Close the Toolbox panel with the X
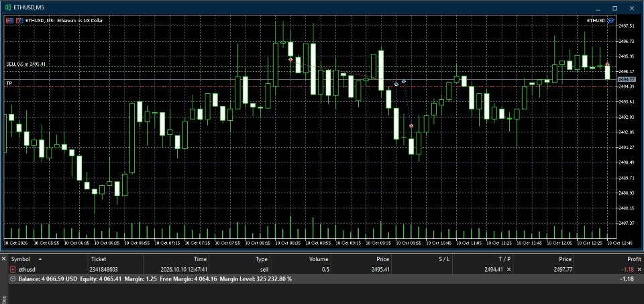Screen dimensions: 644x304 point(4,259)
